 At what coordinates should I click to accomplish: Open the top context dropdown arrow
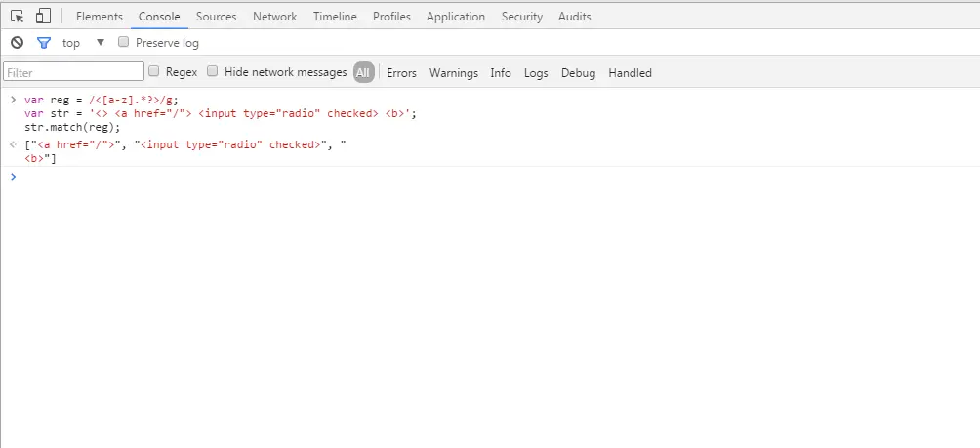pyautogui.click(x=100, y=43)
